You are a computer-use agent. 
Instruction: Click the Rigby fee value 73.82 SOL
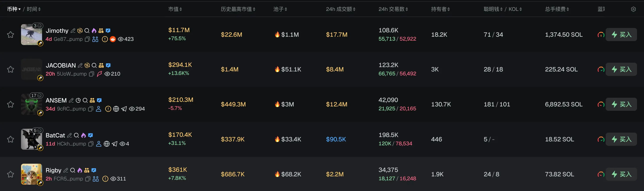coord(559,174)
